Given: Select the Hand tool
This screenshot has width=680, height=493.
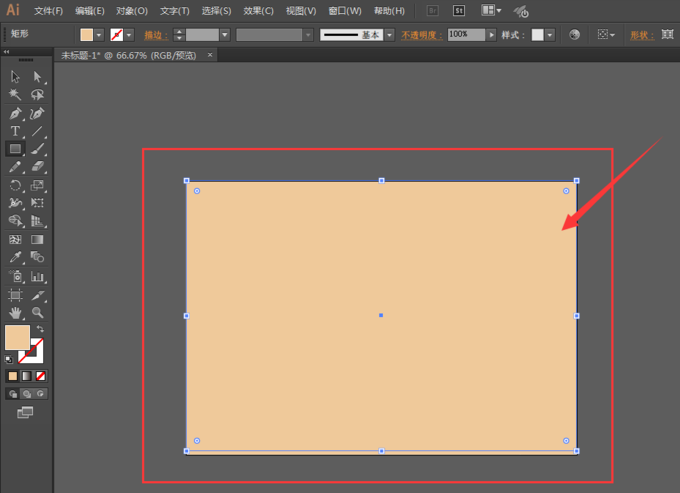Looking at the screenshot, I should [x=15, y=312].
